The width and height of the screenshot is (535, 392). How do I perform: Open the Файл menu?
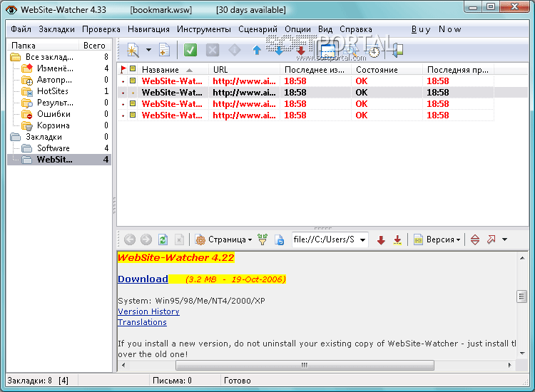coord(21,29)
